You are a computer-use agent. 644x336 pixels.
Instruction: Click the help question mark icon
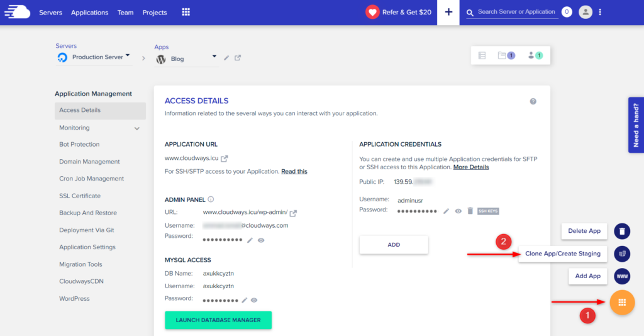(x=533, y=101)
